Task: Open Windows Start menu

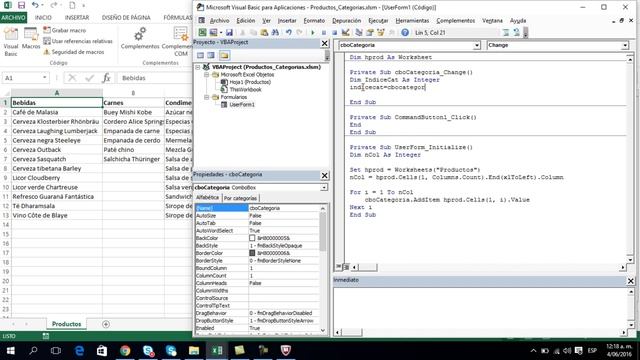Action: click(x=11, y=351)
